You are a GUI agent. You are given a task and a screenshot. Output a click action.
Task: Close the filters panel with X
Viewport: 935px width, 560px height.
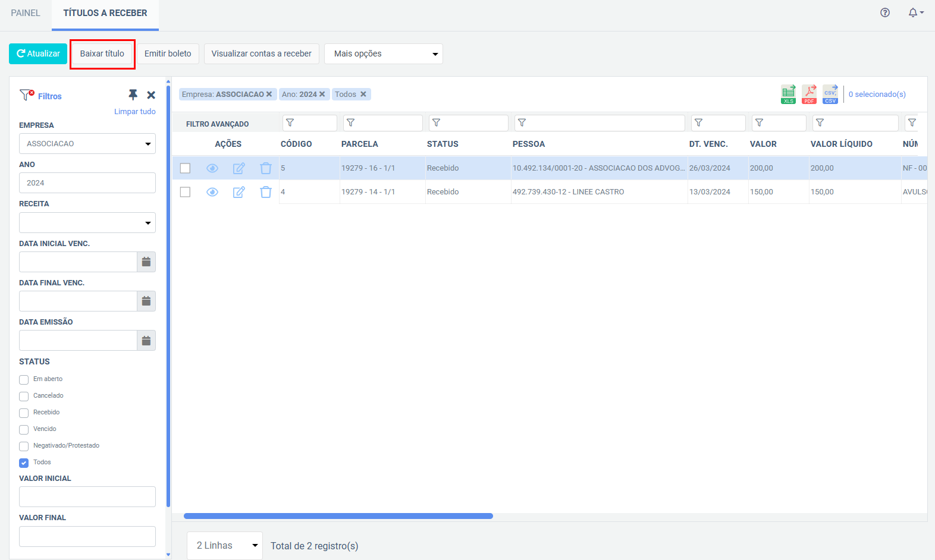pos(151,95)
